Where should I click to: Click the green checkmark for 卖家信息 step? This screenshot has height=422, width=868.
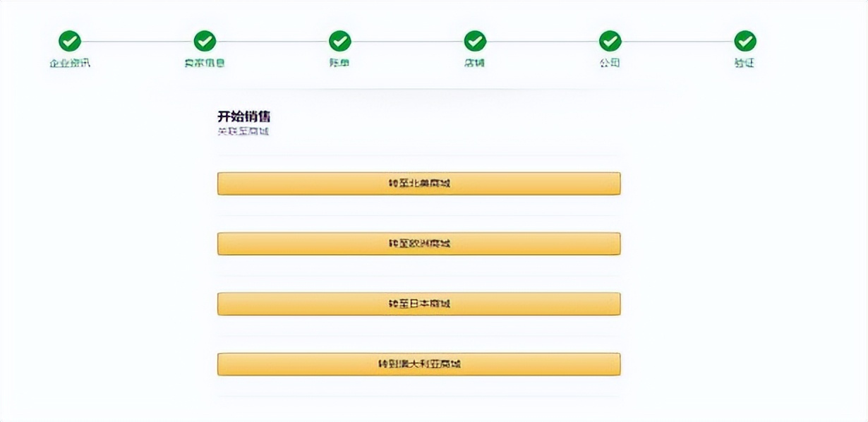(204, 41)
